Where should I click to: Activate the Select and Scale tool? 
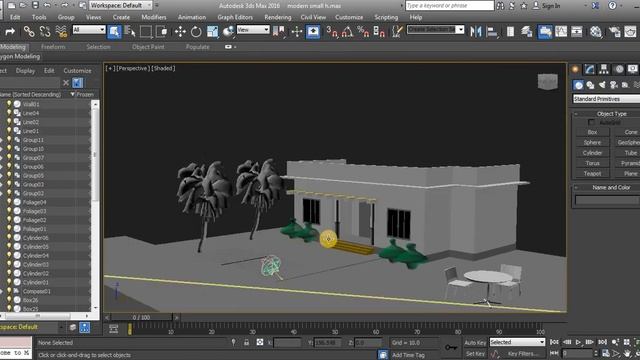[x=212, y=31]
